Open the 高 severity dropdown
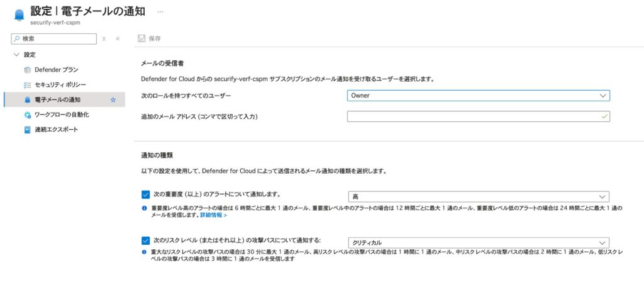Screen dimensions: 644x304 [478, 196]
